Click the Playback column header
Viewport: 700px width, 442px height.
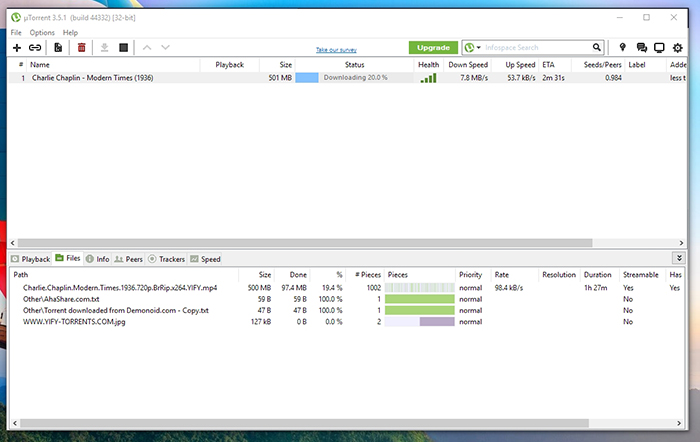[229, 65]
